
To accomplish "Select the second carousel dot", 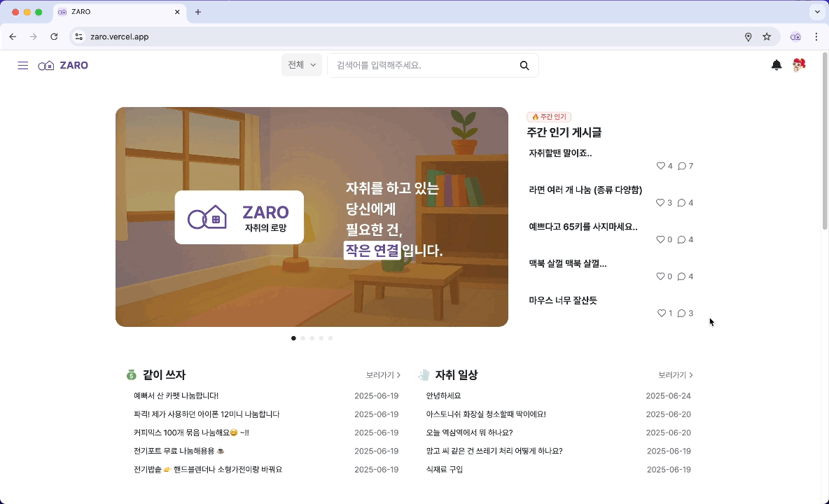I will [x=303, y=338].
